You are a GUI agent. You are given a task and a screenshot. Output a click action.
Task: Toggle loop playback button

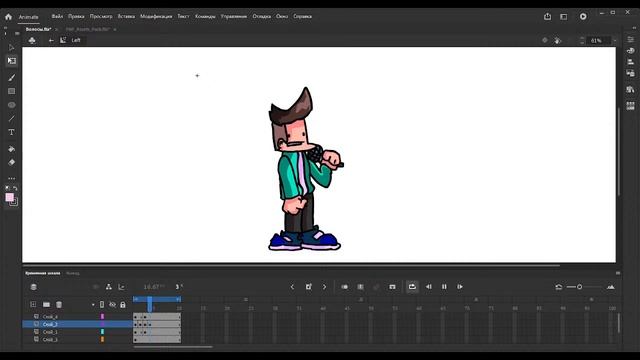[412, 287]
